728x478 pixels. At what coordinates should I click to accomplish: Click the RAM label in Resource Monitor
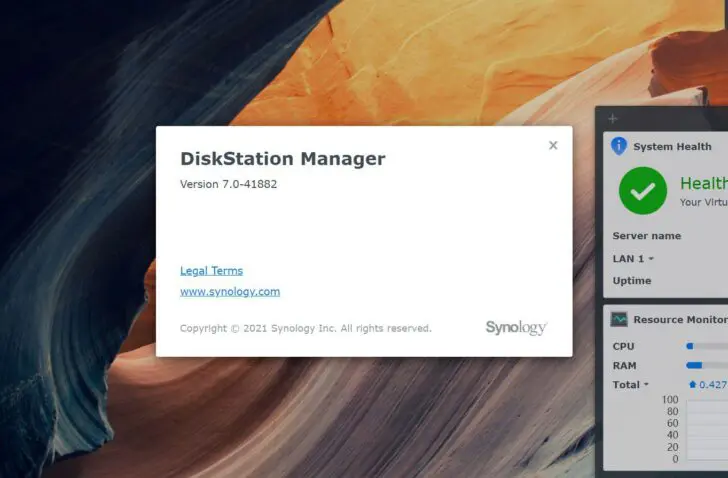pyautogui.click(x=624, y=366)
